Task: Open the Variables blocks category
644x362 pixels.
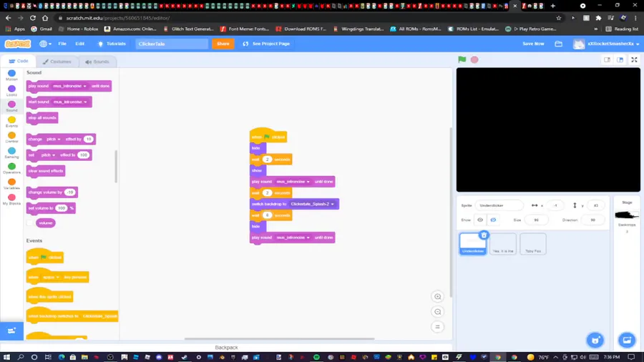Action: pos(11,184)
